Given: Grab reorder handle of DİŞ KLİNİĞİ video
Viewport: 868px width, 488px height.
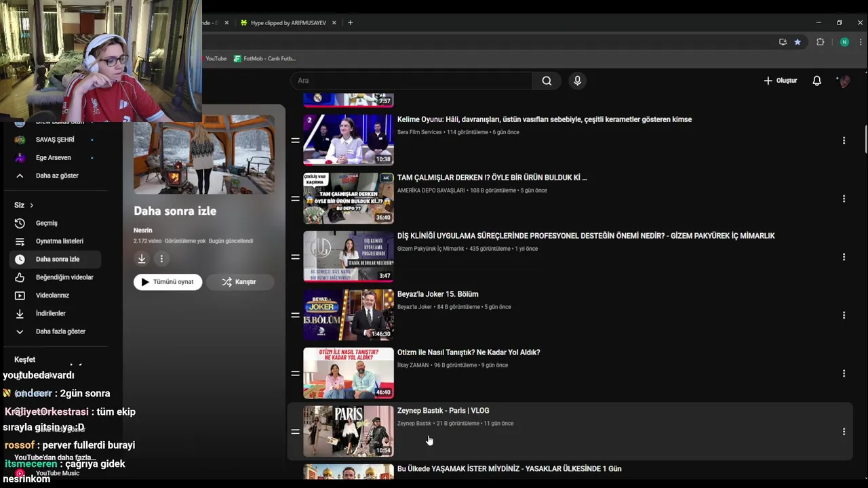Looking at the screenshot, I should [295, 257].
